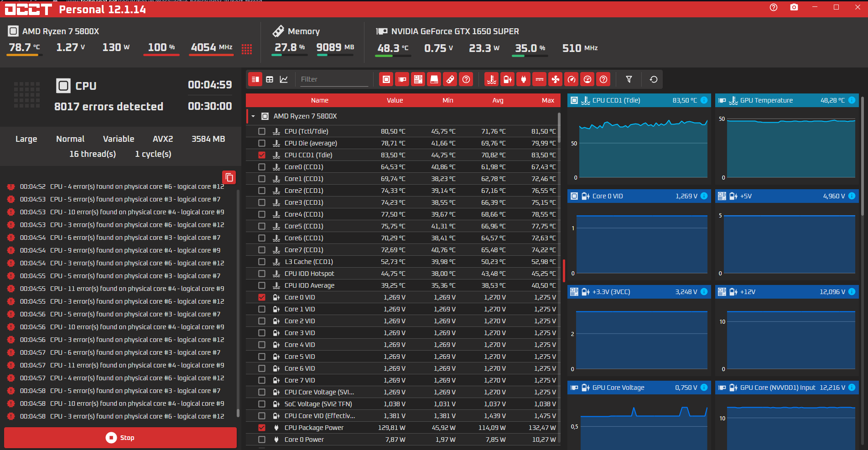Click the '8017 errors detected' text

(109, 107)
